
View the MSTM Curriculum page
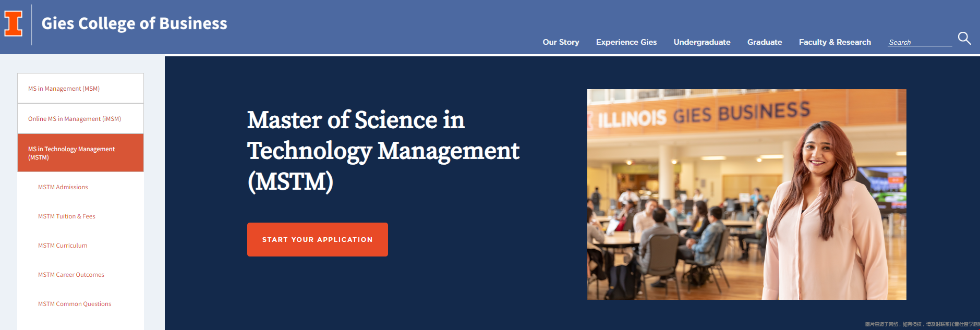pyautogui.click(x=63, y=246)
